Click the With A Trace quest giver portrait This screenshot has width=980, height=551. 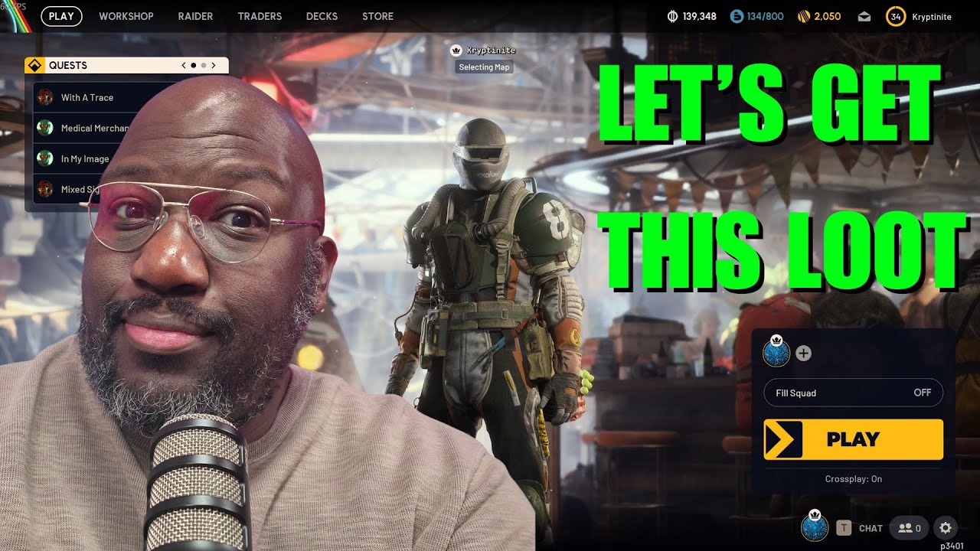pyautogui.click(x=46, y=97)
